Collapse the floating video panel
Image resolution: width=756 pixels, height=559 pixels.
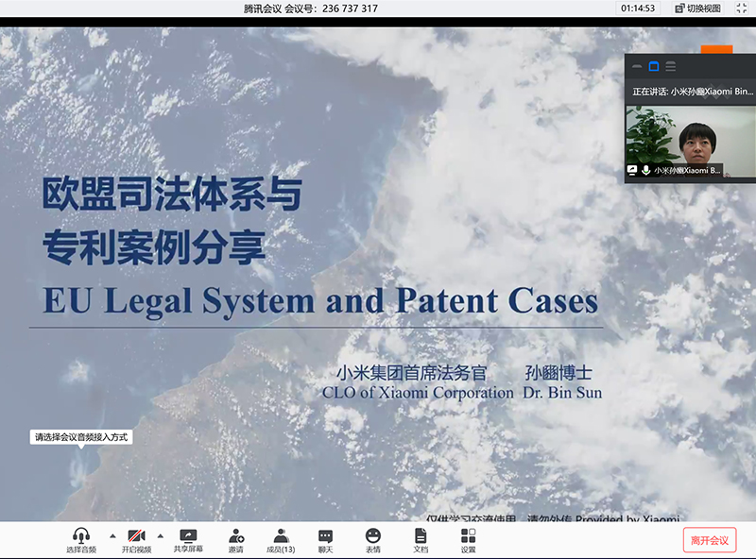(x=637, y=66)
